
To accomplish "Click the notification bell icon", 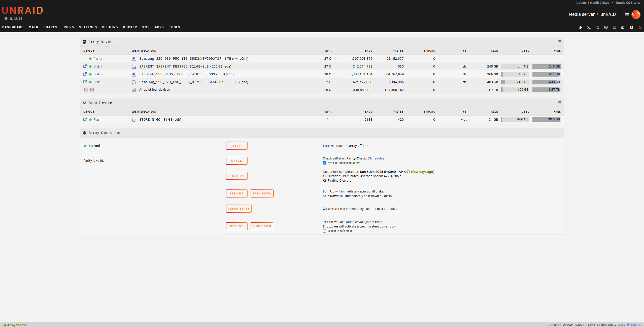I will [x=639, y=27].
